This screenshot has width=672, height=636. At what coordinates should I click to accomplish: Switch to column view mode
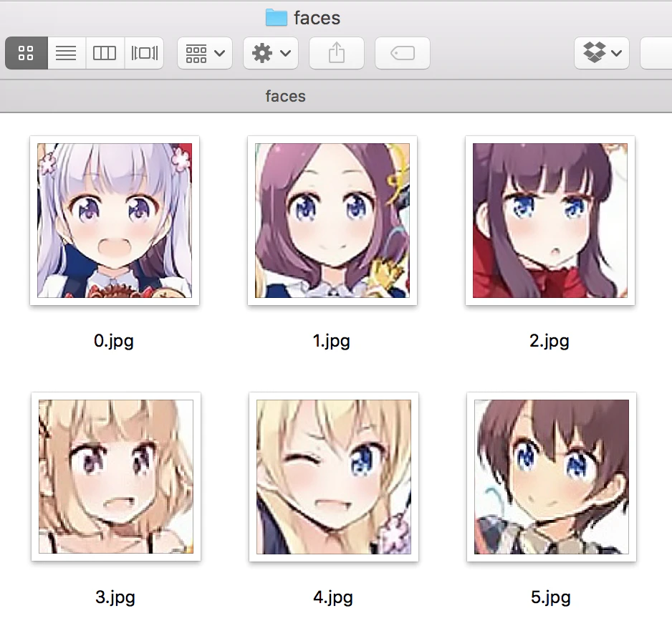[105, 53]
